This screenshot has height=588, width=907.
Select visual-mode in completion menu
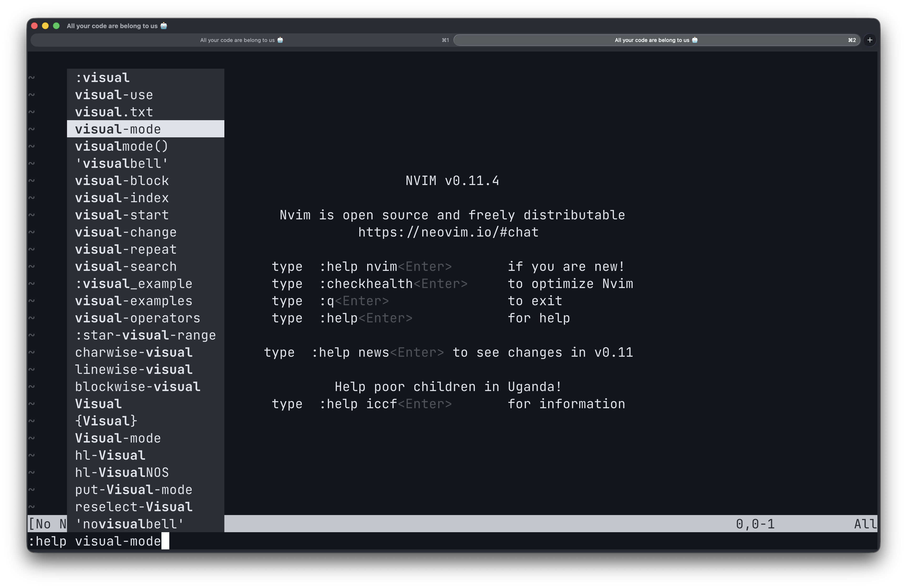(118, 129)
